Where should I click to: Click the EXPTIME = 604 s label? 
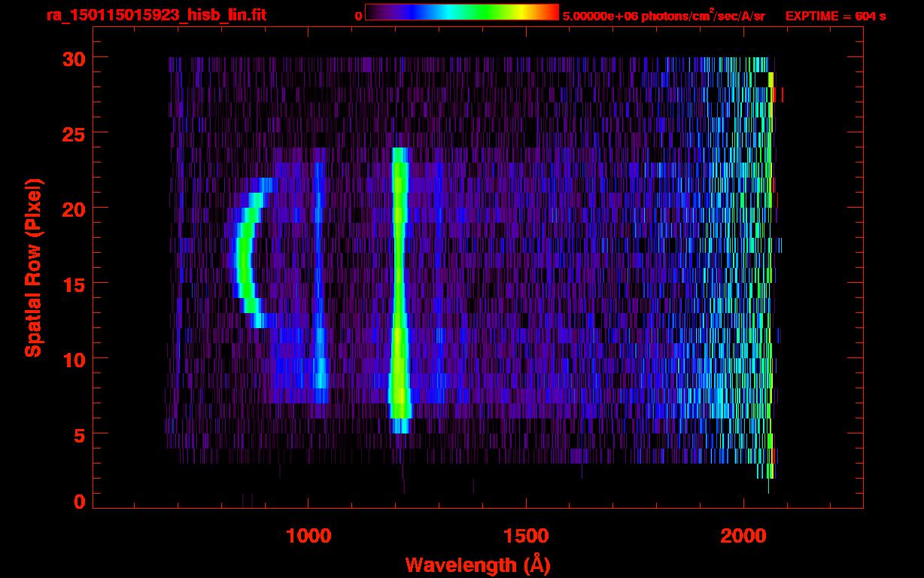(835, 16)
